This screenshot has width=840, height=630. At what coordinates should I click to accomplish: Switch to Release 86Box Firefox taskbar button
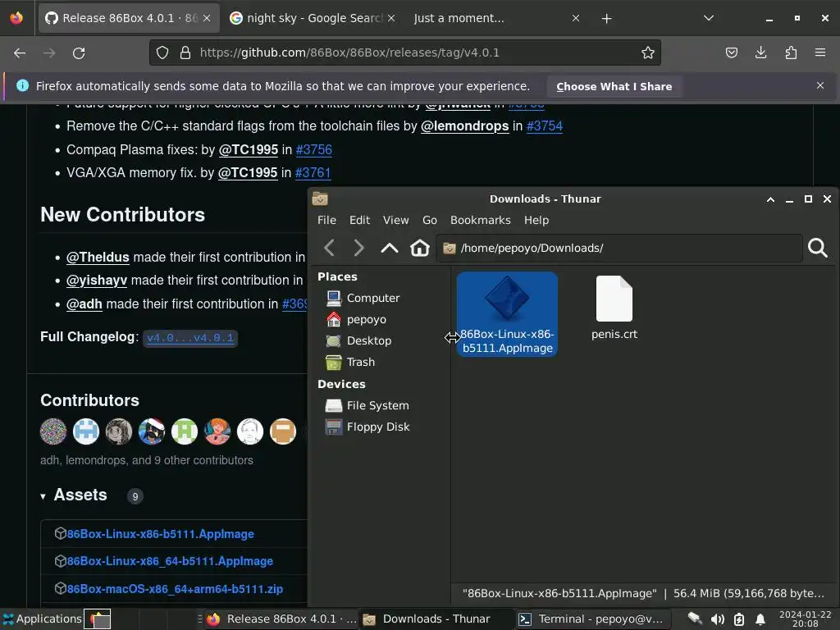(281, 619)
